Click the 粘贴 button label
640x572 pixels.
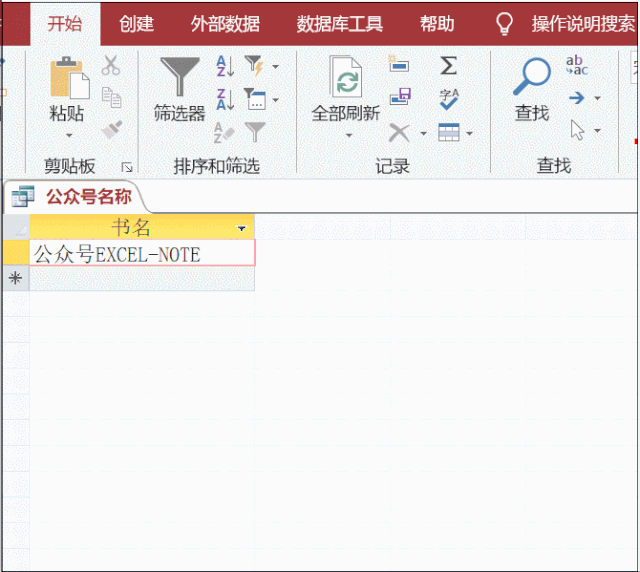tap(67, 113)
